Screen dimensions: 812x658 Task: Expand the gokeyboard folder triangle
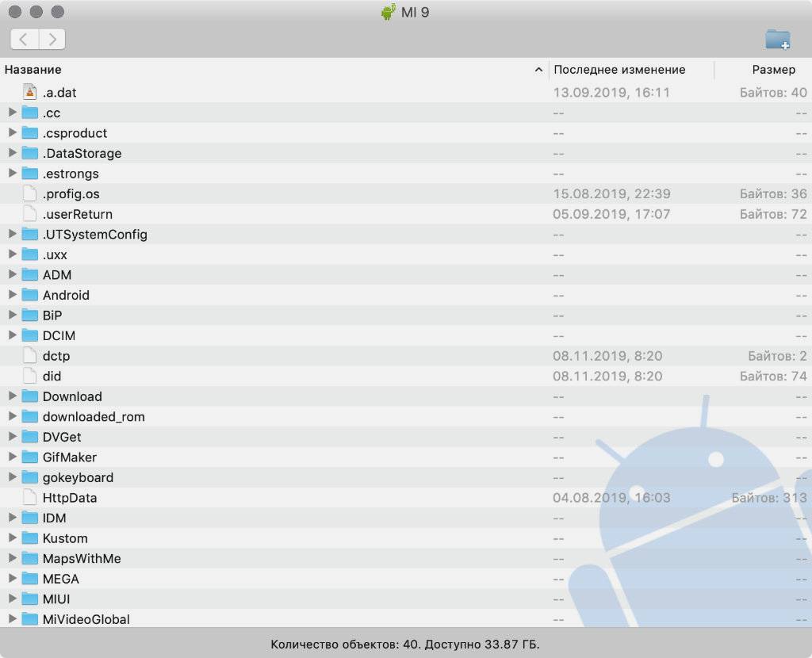13,476
